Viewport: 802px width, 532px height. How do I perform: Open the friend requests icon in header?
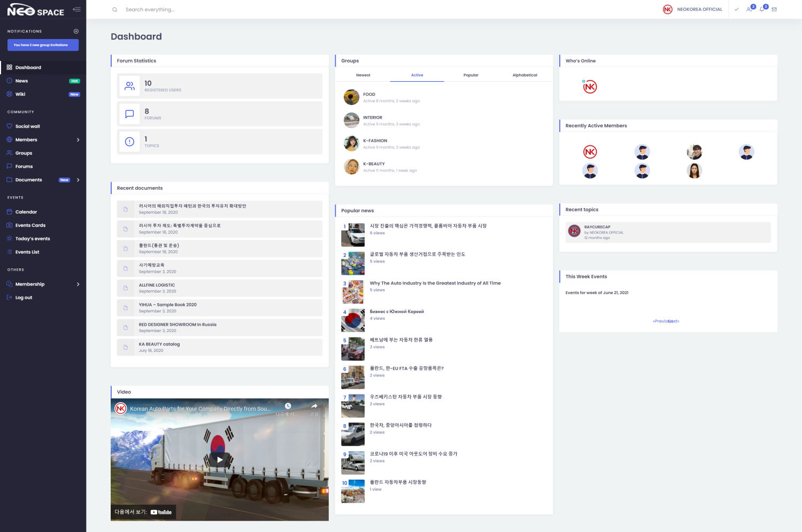[x=749, y=10]
